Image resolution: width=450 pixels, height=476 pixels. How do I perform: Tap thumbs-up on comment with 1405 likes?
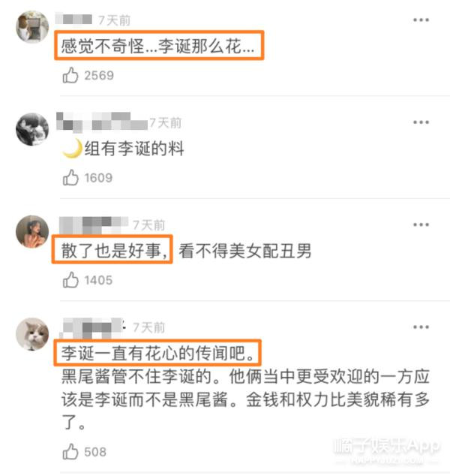click(70, 279)
